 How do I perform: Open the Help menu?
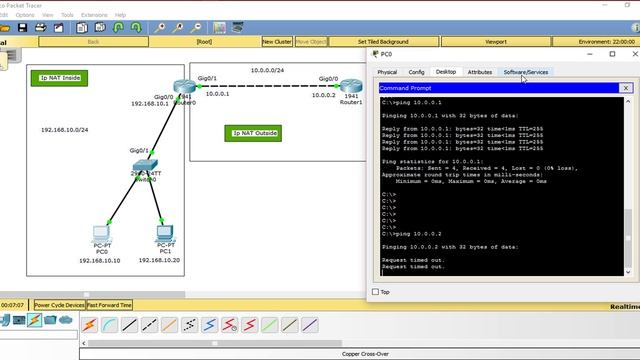tap(120, 15)
